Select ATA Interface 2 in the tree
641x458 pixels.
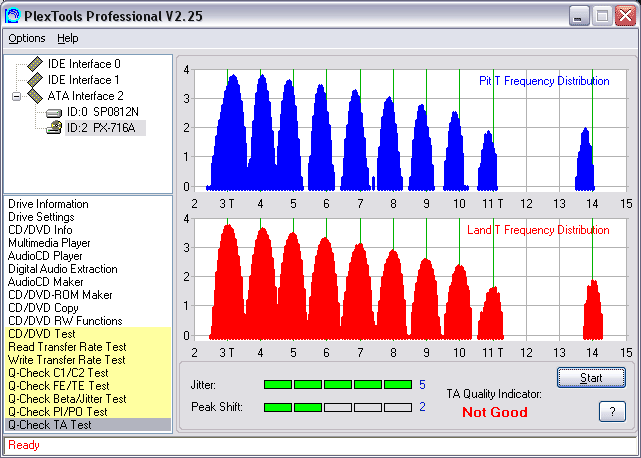tap(85, 96)
